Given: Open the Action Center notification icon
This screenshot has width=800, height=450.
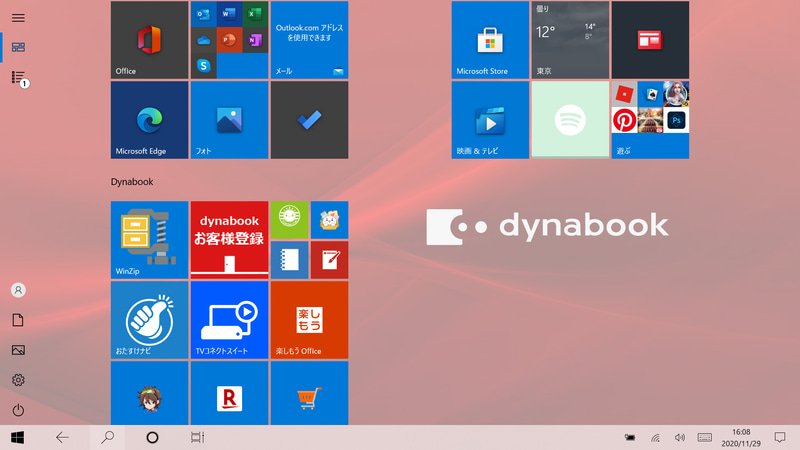Looking at the screenshot, I should (x=780, y=438).
